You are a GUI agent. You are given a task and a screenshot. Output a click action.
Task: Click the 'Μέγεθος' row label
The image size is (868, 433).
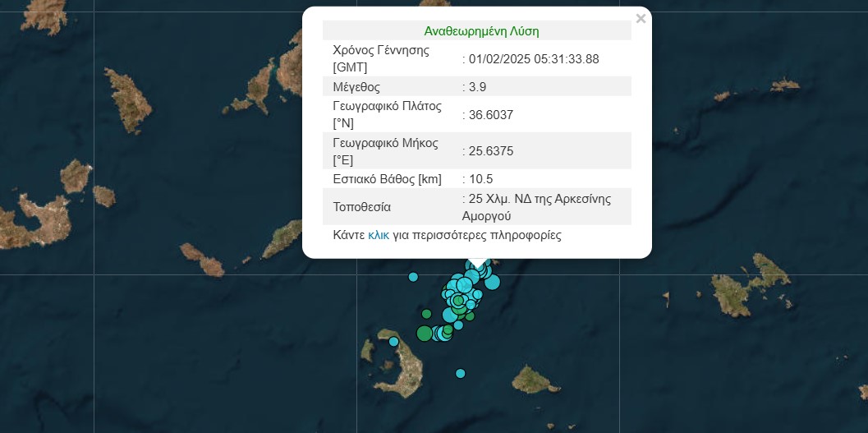point(356,86)
